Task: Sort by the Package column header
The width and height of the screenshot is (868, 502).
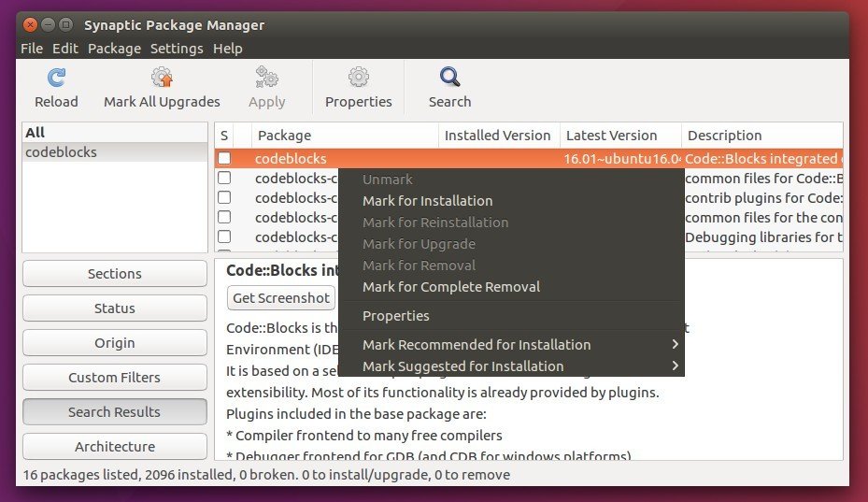Action: pos(345,136)
